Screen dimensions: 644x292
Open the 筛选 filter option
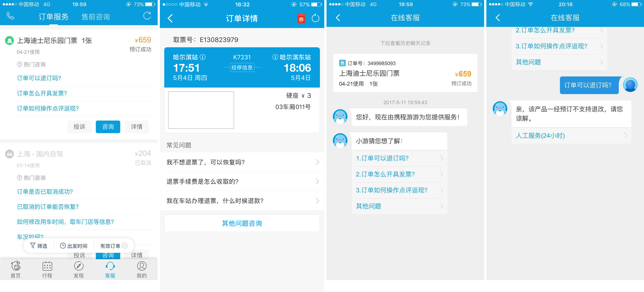[x=39, y=246]
